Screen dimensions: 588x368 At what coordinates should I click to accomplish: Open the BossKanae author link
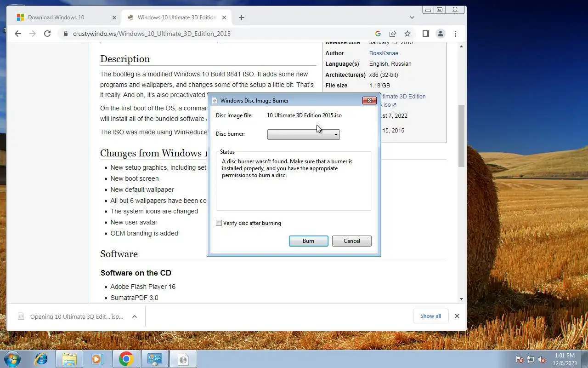(384, 53)
